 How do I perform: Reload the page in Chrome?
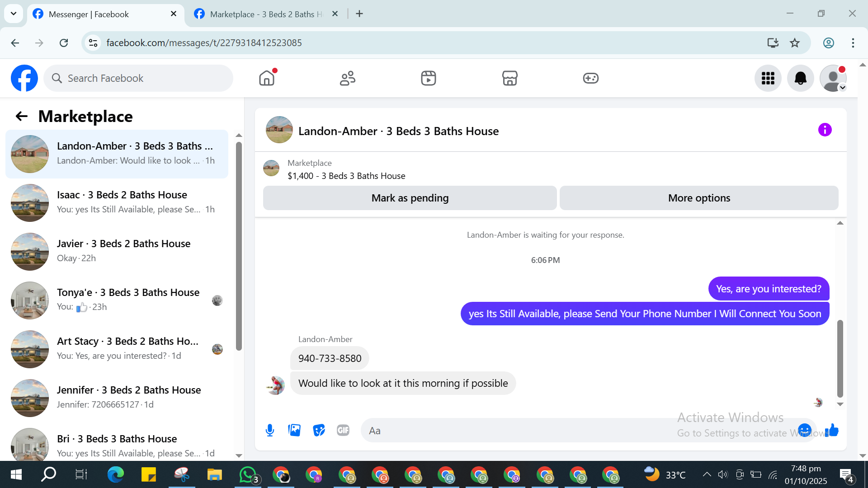tap(64, 43)
